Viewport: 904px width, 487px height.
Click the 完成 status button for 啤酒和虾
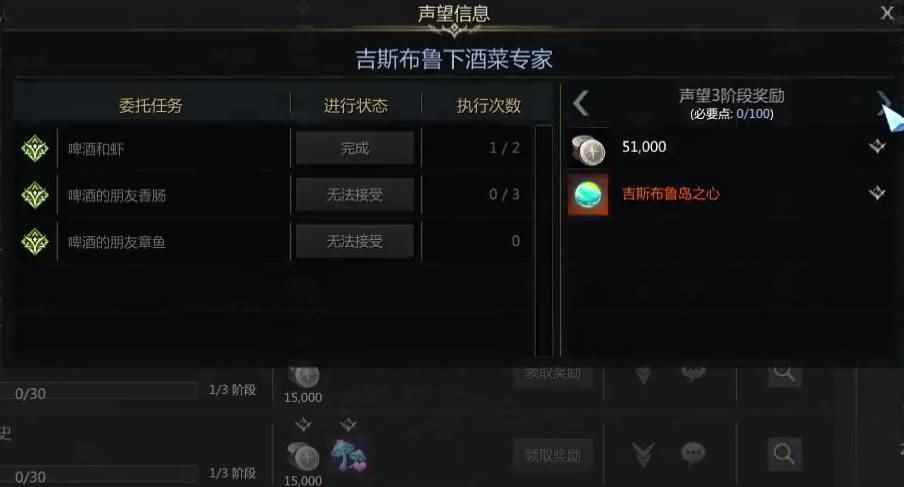click(355, 148)
